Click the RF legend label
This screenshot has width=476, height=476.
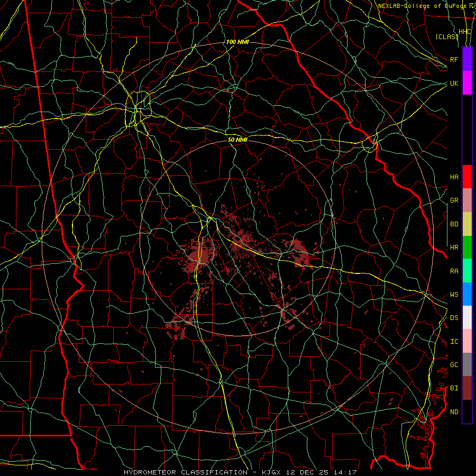tap(454, 59)
